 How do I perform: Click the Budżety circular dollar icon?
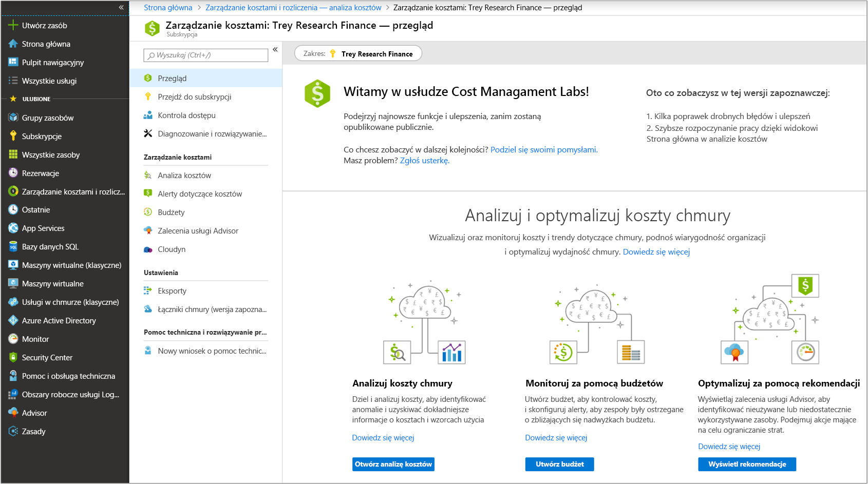click(x=148, y=212)
